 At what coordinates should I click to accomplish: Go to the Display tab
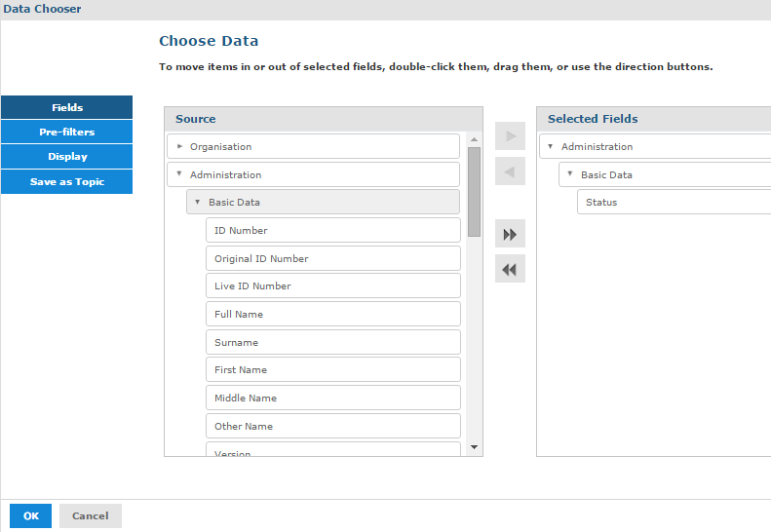tap(67, 157)
